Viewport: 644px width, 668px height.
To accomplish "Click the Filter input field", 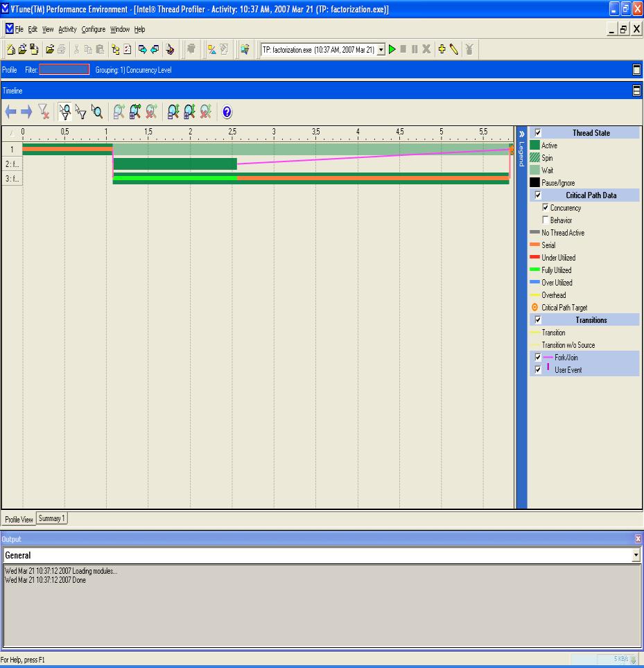I will point(64,70).
